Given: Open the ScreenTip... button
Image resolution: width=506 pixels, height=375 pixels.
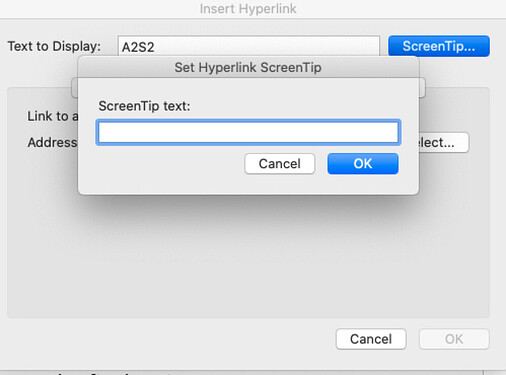Looking at the screenshot, I should click(439, 46).
